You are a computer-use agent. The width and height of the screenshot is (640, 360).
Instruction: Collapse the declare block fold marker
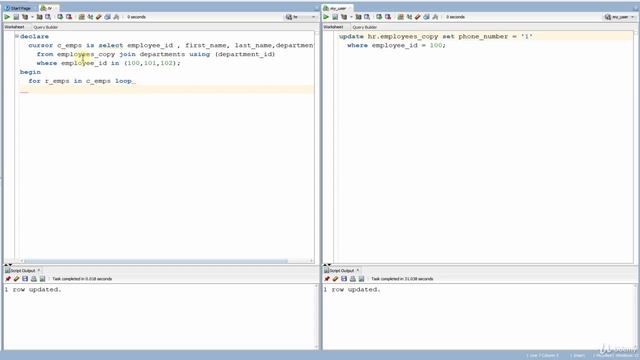(x=17, y=36)
